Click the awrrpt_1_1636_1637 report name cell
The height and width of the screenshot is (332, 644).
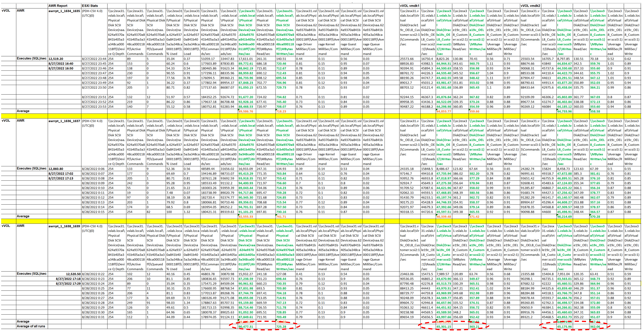tap(64, 121)
